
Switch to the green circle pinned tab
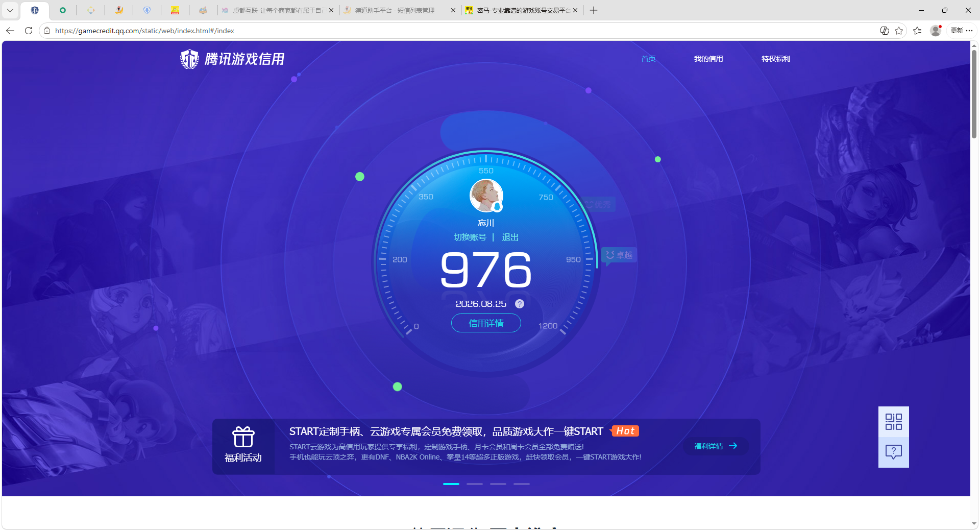pyautogui.click(x=63, y=10)
